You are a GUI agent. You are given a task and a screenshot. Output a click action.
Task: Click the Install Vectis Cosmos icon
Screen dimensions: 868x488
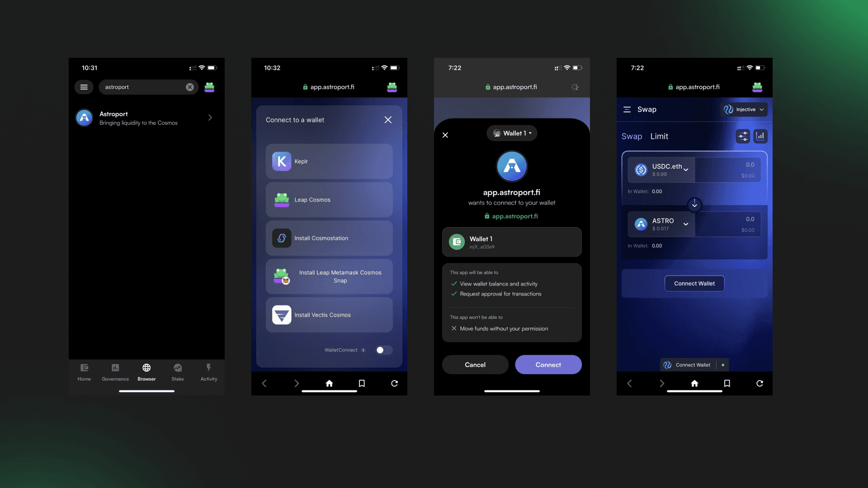281,314
